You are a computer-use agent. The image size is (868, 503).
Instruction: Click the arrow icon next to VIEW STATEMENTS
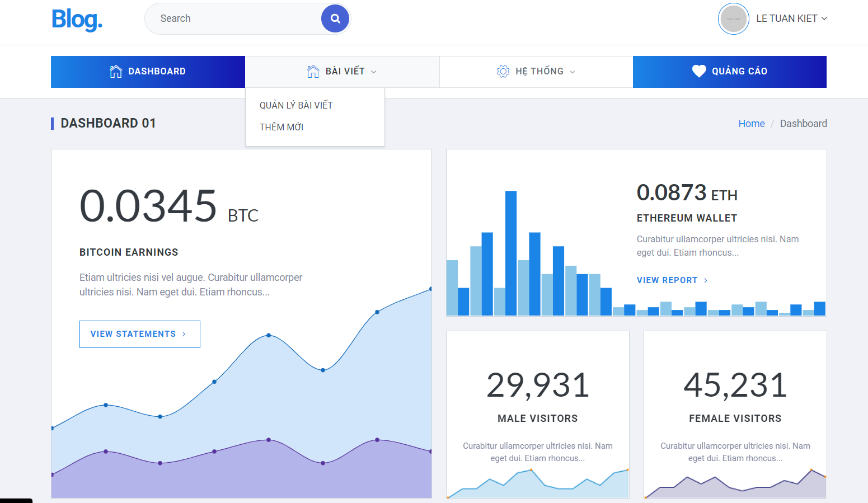[x=184, y=334]
